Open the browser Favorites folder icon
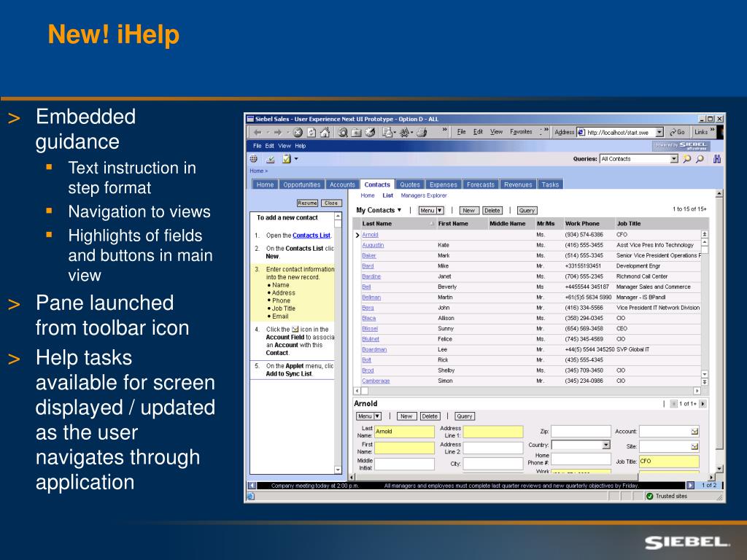Screen dimensions: 747x560 point(356,133)
